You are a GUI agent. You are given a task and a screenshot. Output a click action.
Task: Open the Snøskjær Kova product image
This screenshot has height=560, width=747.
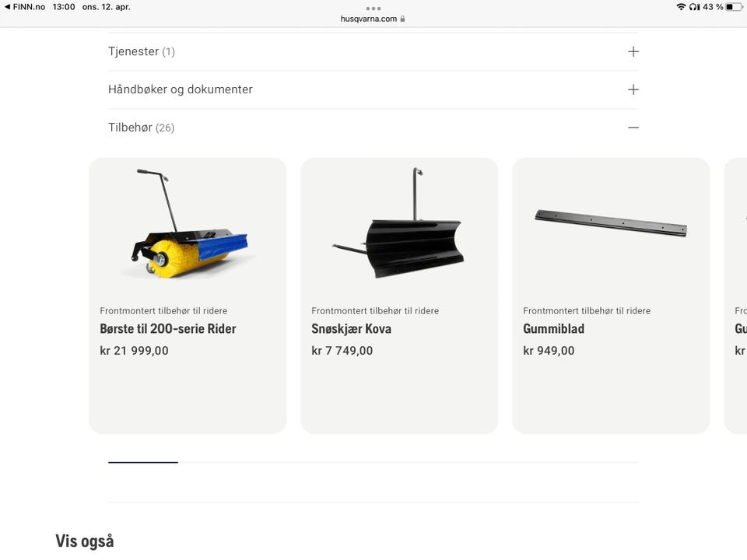coord(399,223)
